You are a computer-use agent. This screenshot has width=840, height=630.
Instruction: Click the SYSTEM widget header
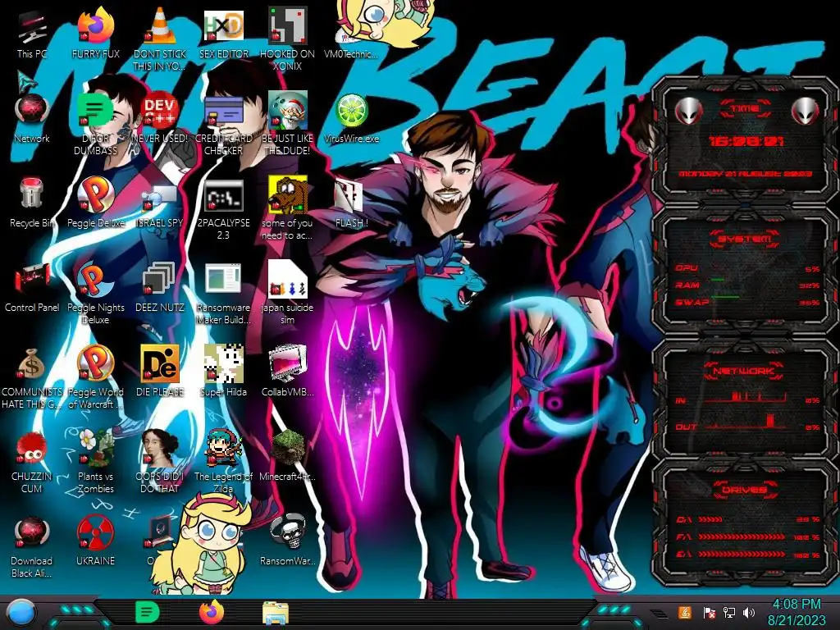(x=745, y=239)
